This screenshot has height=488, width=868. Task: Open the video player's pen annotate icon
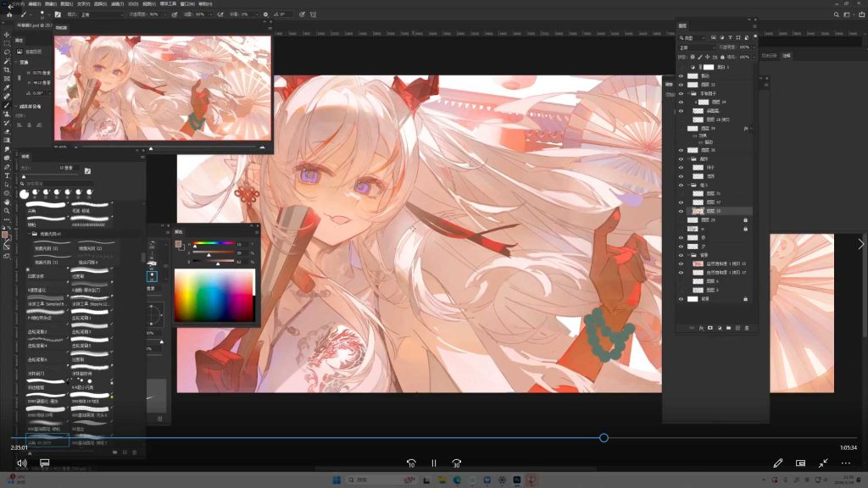tap(778, 463)
